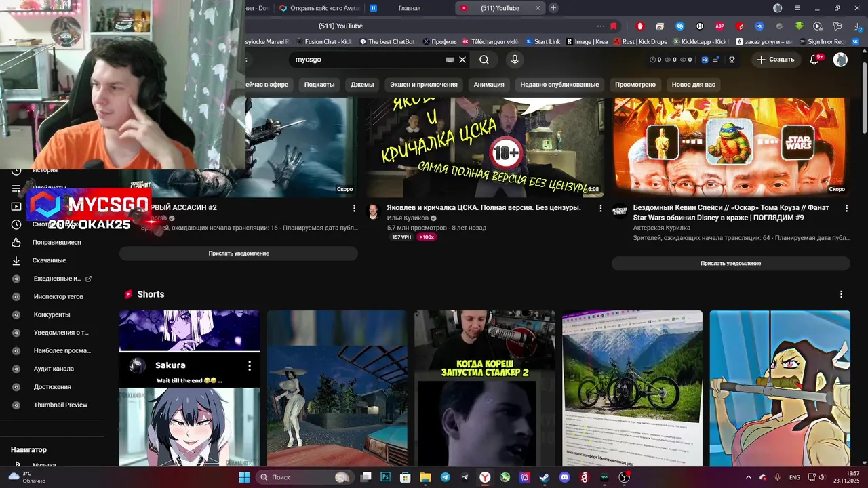868x488 pixels.
Task: Open Discord from the taskbar
Action: point(564,477)
